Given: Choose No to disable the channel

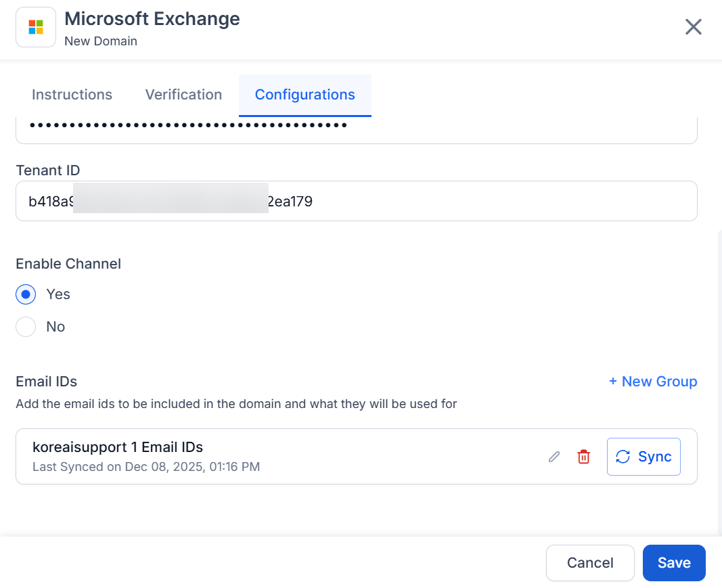Looking at the screenshot, I should tap(26, 327).
